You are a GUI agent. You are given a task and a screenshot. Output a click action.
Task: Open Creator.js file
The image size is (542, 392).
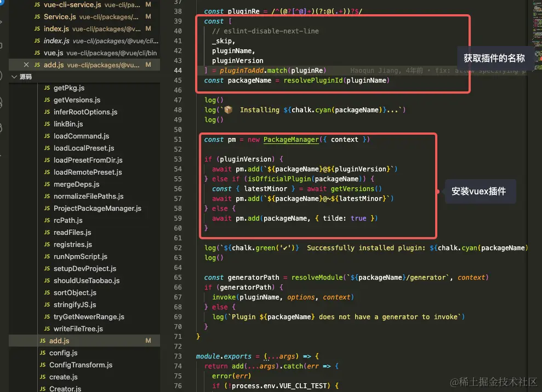click(65, 389)
